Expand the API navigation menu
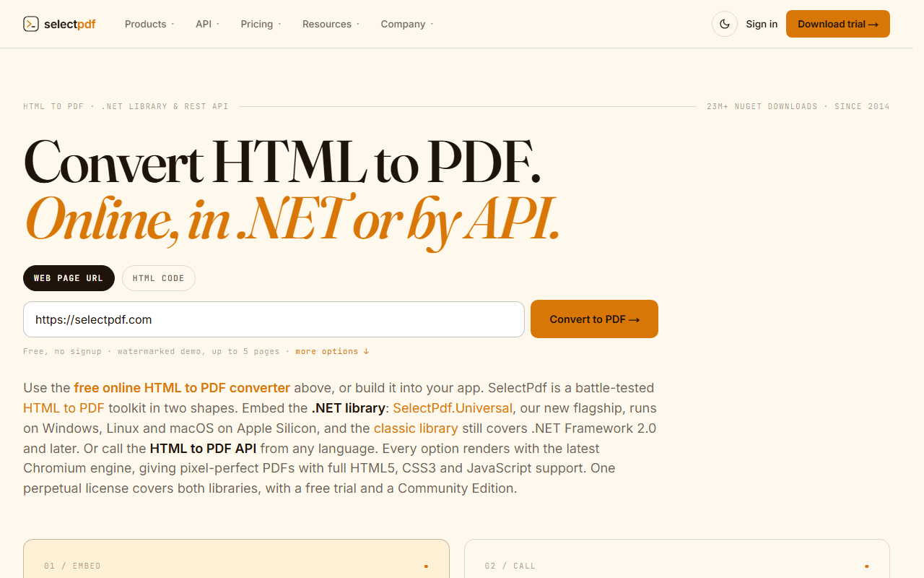The image size is (924, 578). 207,24
